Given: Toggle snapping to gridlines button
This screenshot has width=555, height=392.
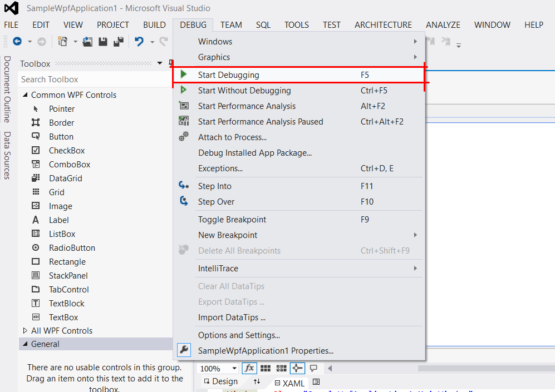Looking at the screenshot, I should tap(281, 368).
